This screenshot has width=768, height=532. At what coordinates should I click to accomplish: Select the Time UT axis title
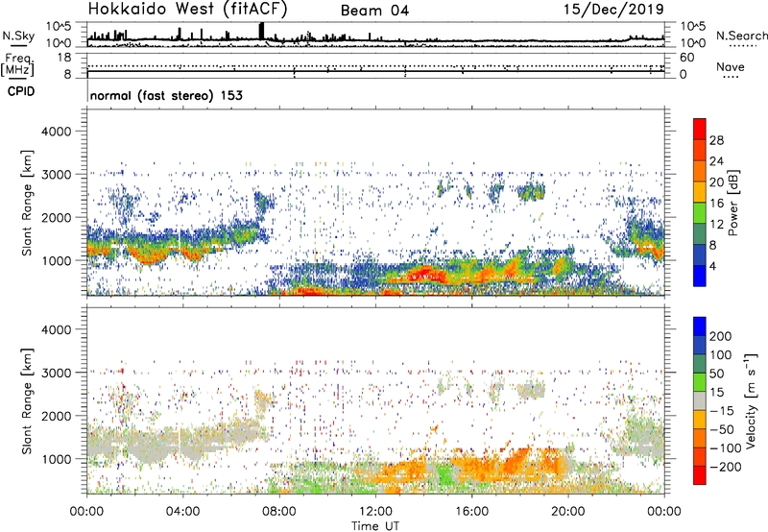375,525
